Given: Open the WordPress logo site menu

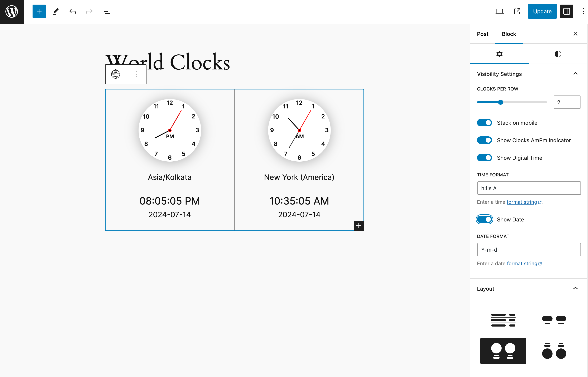Looking at the screenshot, I should point(12,12).
